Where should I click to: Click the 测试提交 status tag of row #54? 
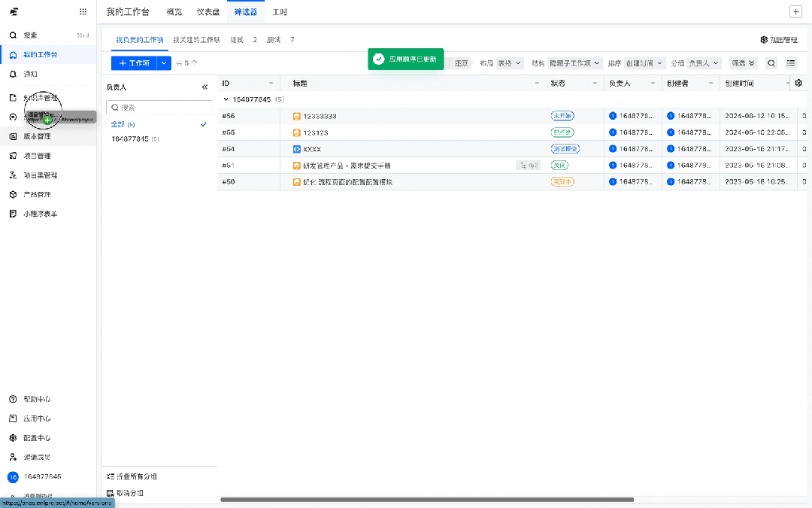tap(565, 149)
